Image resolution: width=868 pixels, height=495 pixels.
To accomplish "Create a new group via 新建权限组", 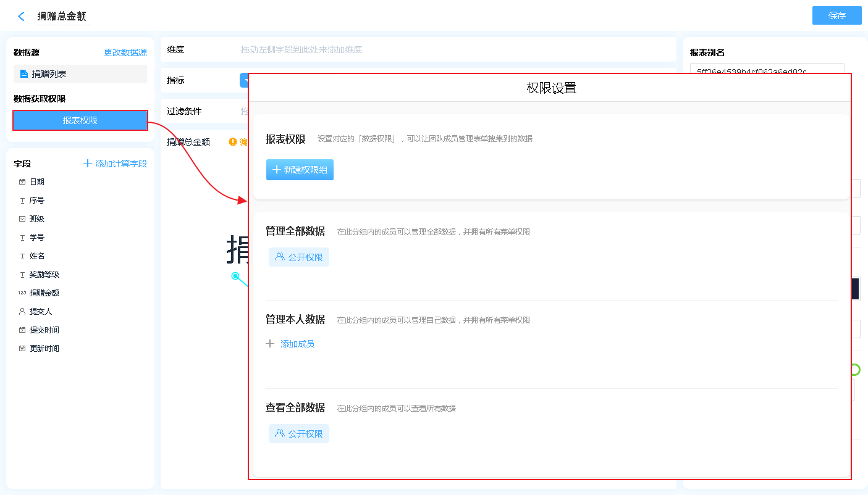I will 300,170.
